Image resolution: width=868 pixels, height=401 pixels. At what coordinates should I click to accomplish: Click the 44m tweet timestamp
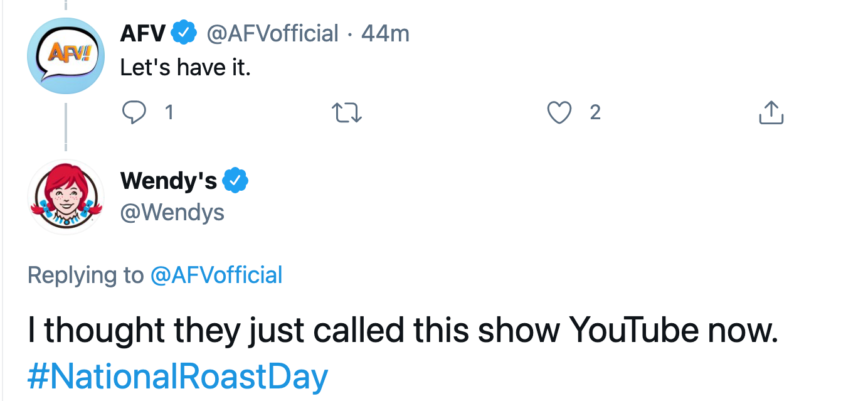(x=386, y=33)
